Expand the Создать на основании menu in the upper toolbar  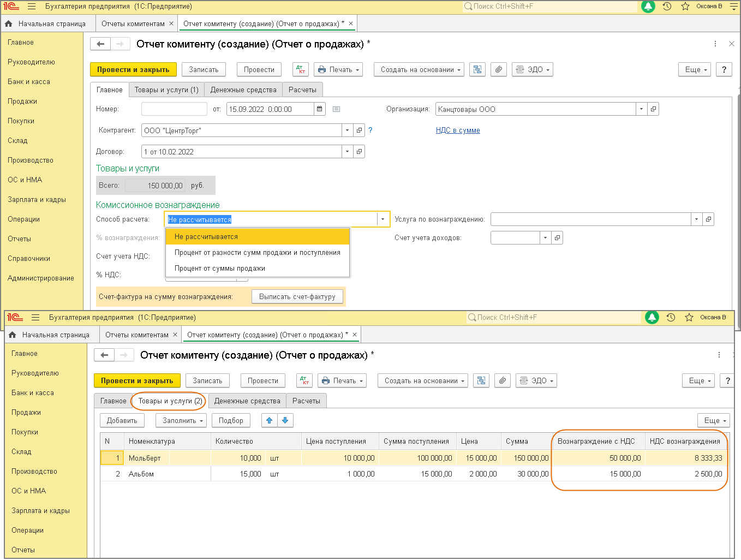[x=419, y=69]
